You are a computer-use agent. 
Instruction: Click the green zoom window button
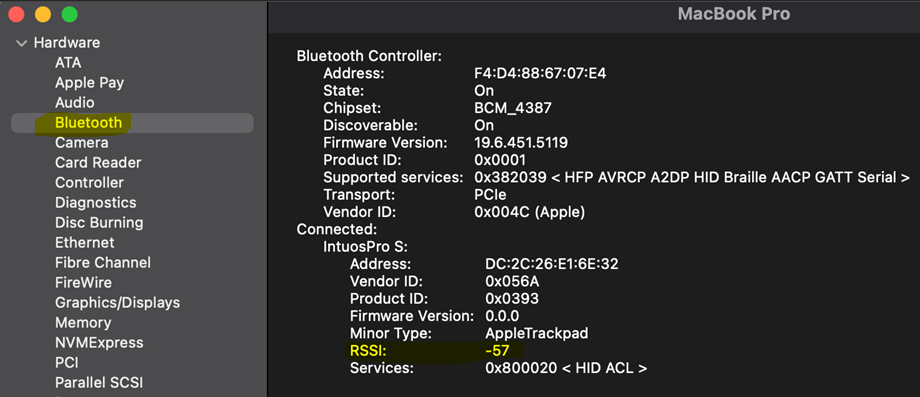[70, 14]
